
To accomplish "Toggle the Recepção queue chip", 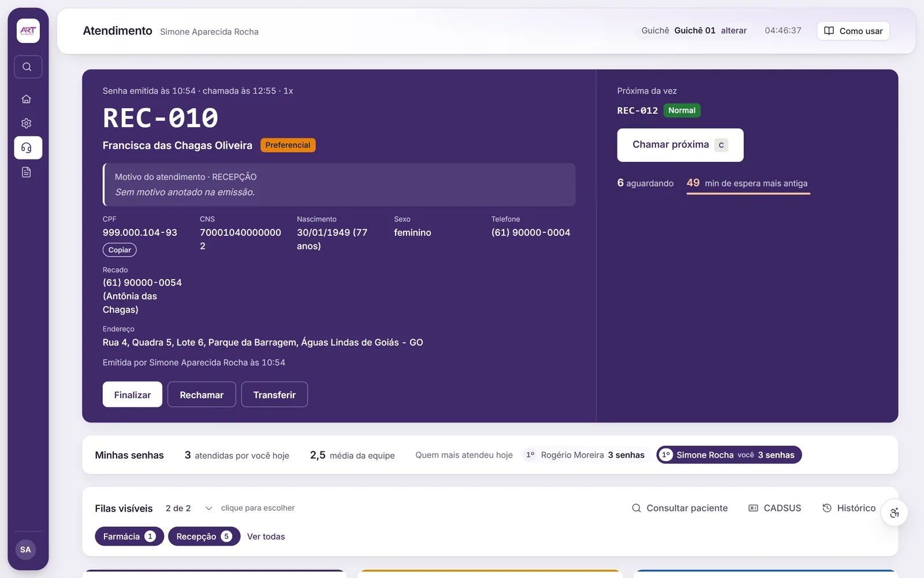I will [x=204, y=536].
